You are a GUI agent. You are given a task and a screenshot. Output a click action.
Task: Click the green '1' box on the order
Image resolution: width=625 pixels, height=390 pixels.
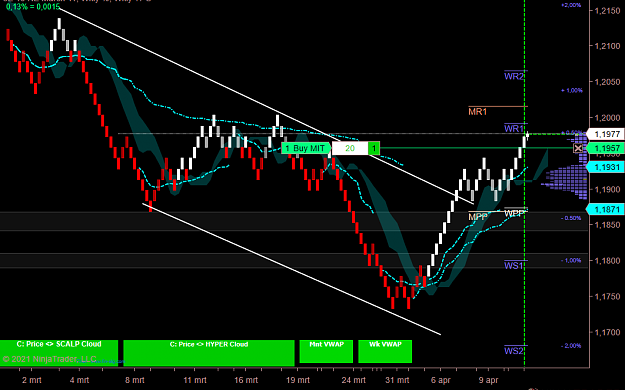374,148
